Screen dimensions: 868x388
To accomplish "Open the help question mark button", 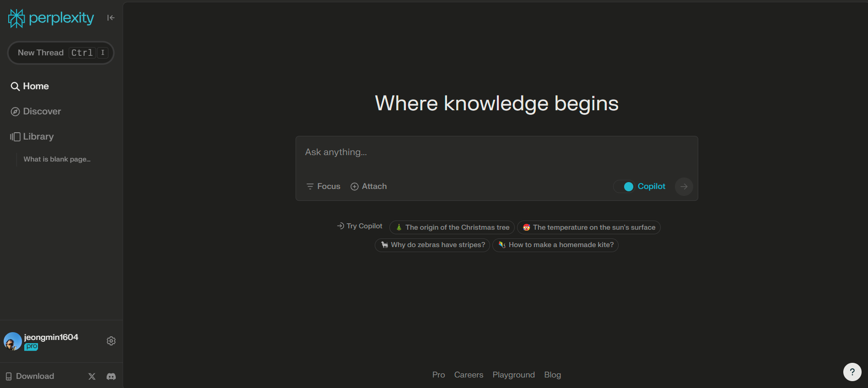I will point(852,372).
